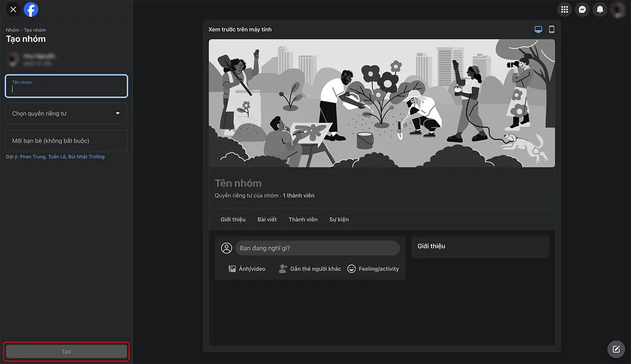Expand the Chọn quyền riêng tư dropdown
The image size is (631, 364).
tap(66, 113)
